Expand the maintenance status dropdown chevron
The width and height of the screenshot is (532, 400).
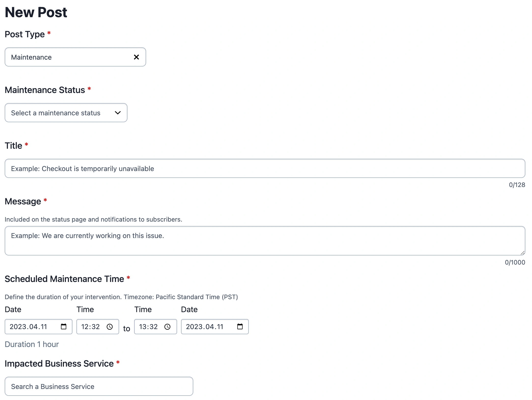(x=118, y=113)
